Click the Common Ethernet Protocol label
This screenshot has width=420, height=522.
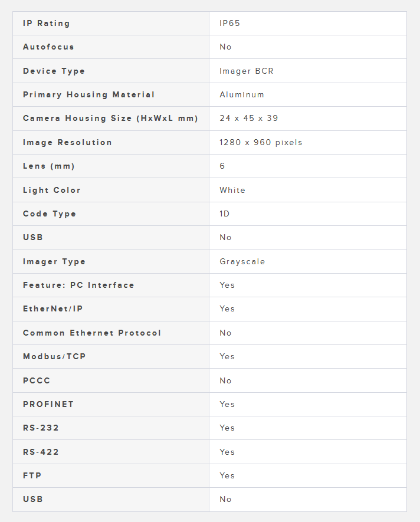pyautogui.click(x=91, y=333)
